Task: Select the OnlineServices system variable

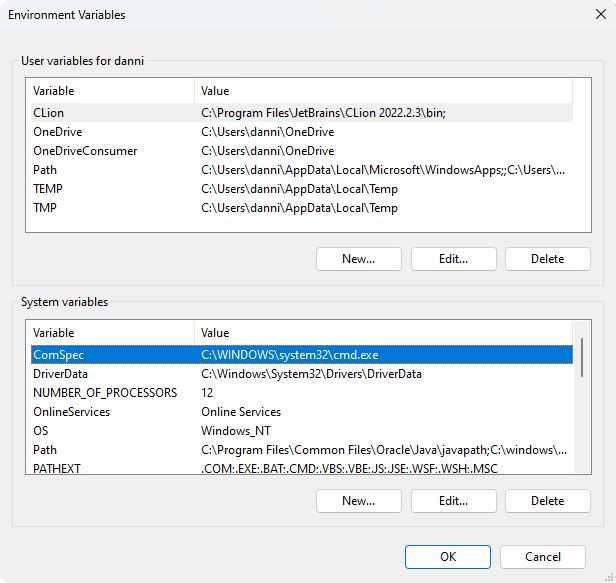Action: click(x=302, y=412)
